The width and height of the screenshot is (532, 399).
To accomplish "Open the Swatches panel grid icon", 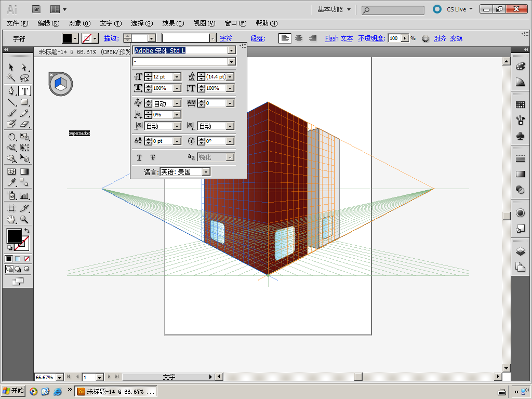I will (x=520, y=105).
